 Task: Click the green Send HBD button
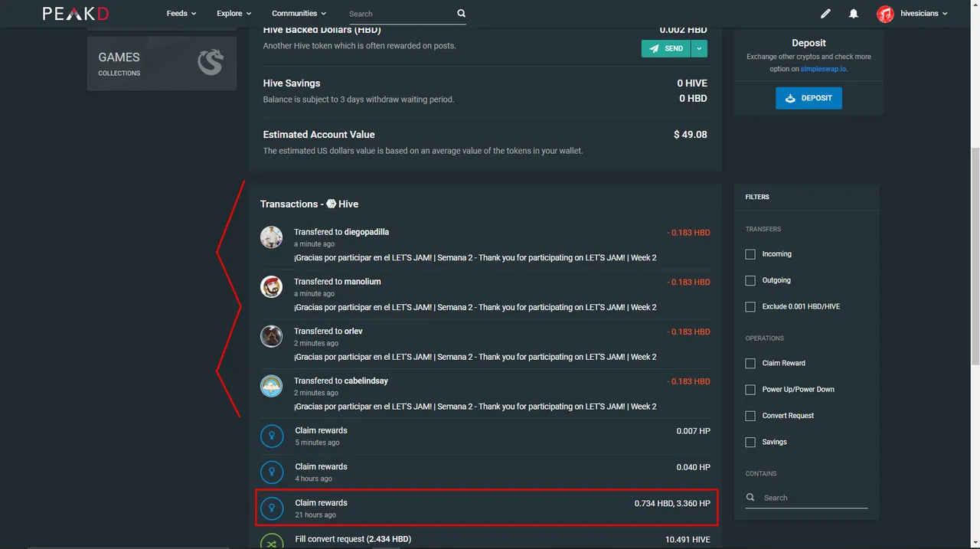coord(666,48)
